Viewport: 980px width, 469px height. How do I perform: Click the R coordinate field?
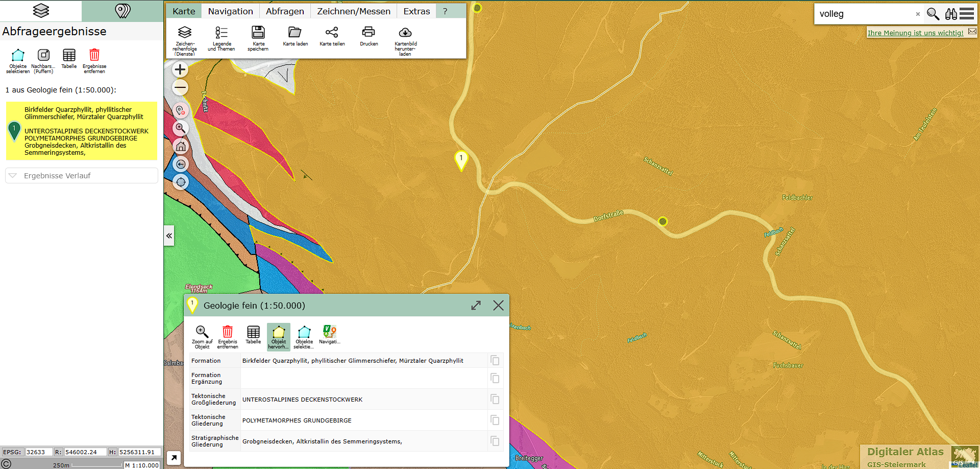coord(85,452)
